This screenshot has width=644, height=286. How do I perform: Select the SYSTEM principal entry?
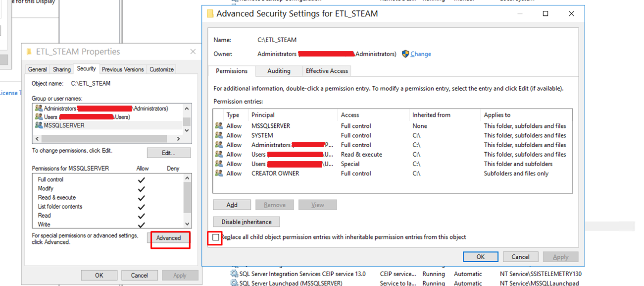[262, 135]
